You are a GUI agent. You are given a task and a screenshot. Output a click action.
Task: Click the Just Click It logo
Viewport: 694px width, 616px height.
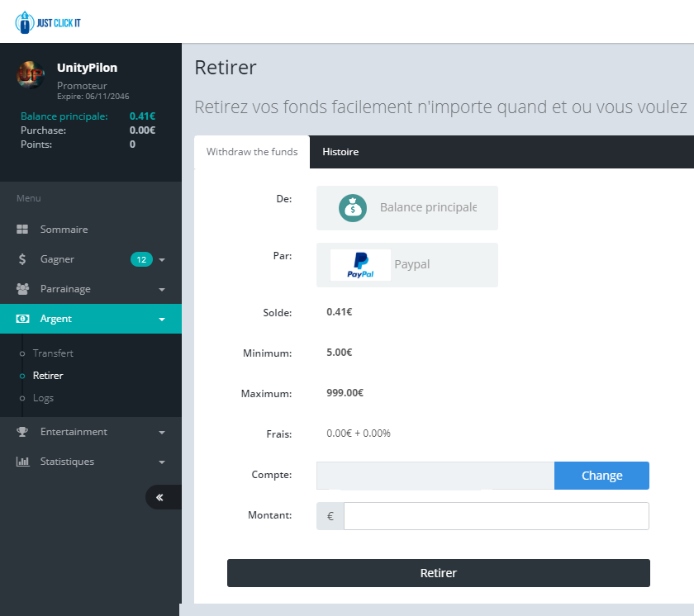point(48,21)
